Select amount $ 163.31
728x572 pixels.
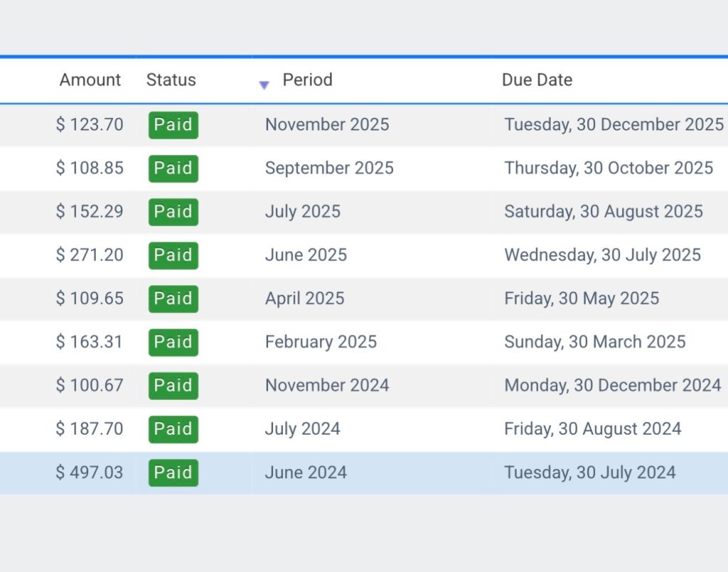pyautogui.click(x=89, y=342)
